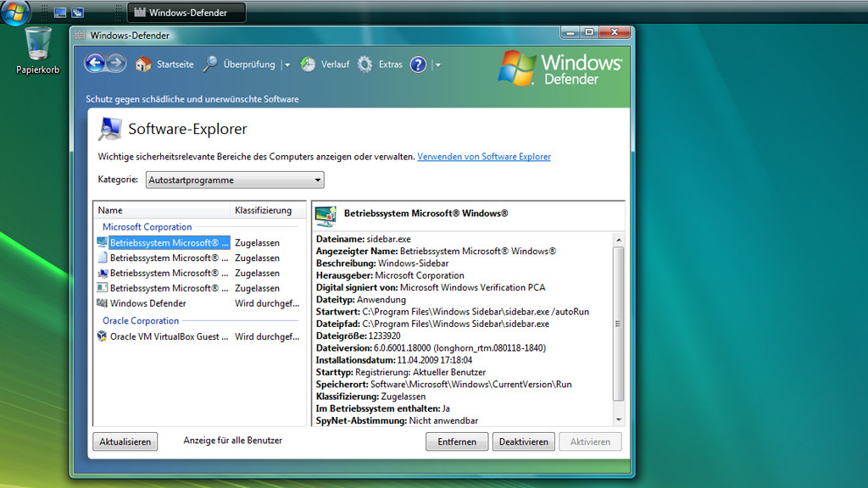The image size is (868, 488).
Task: Click the Oracle Corporation group header
Action: (141, 320)
